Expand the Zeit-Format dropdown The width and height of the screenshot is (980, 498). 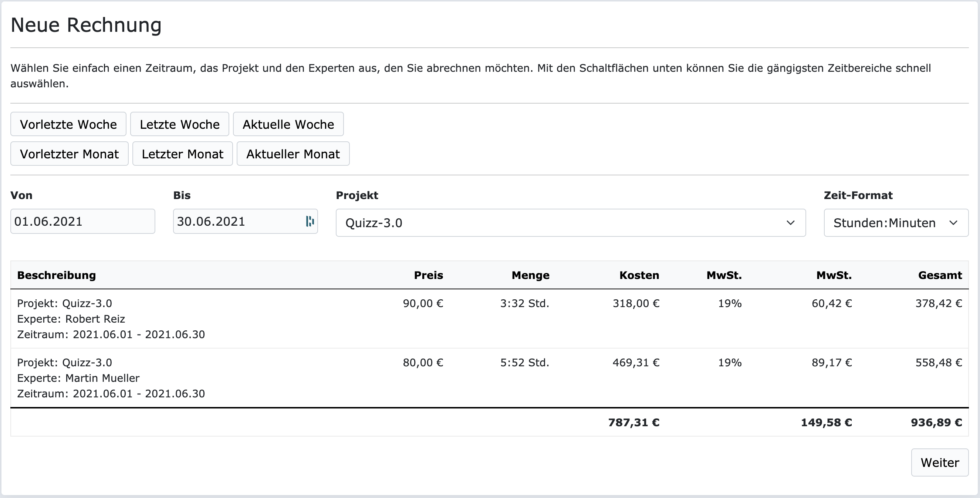point(896,223)
